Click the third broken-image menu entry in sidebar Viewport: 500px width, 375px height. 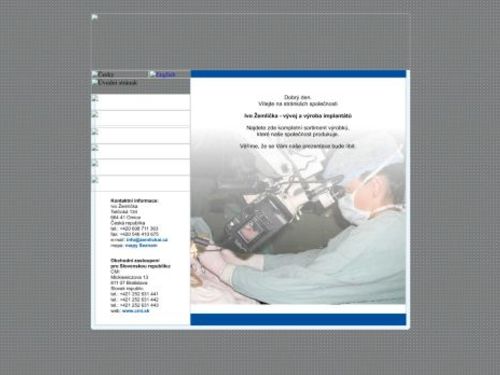coord(141,135)
